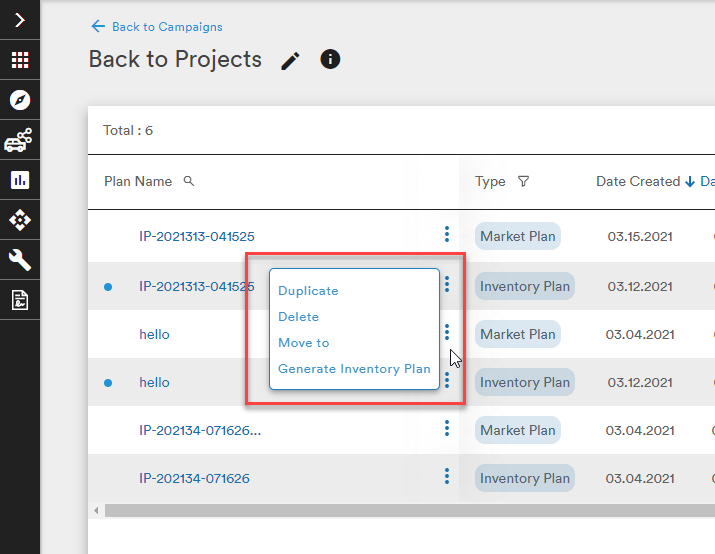Open the apps grid icon in sidebar

coord(20,60)
